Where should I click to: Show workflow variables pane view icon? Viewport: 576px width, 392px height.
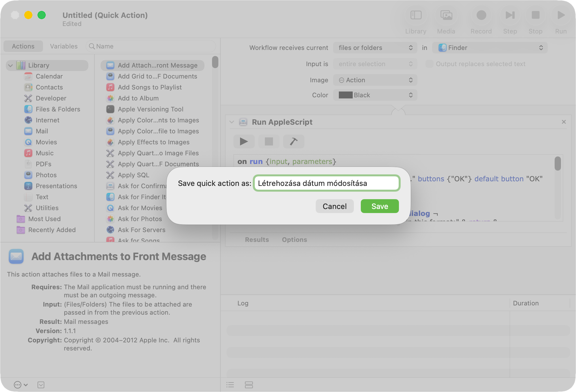click(249, 385)
